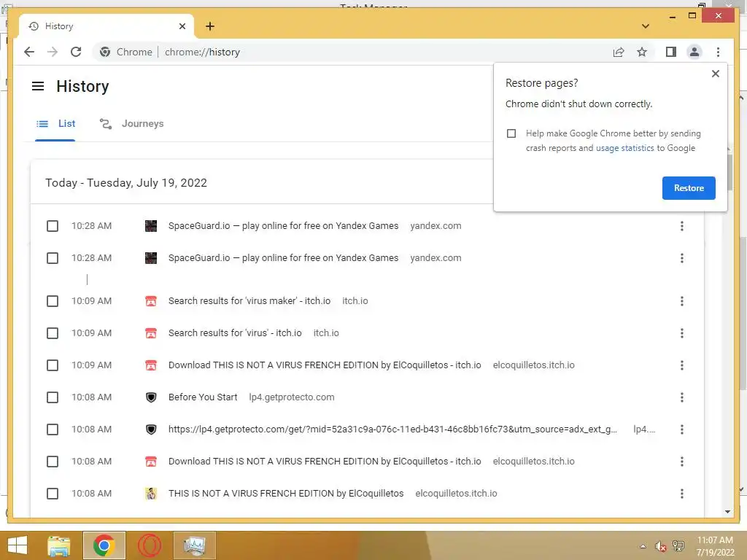Open Windows Start button

18,545
